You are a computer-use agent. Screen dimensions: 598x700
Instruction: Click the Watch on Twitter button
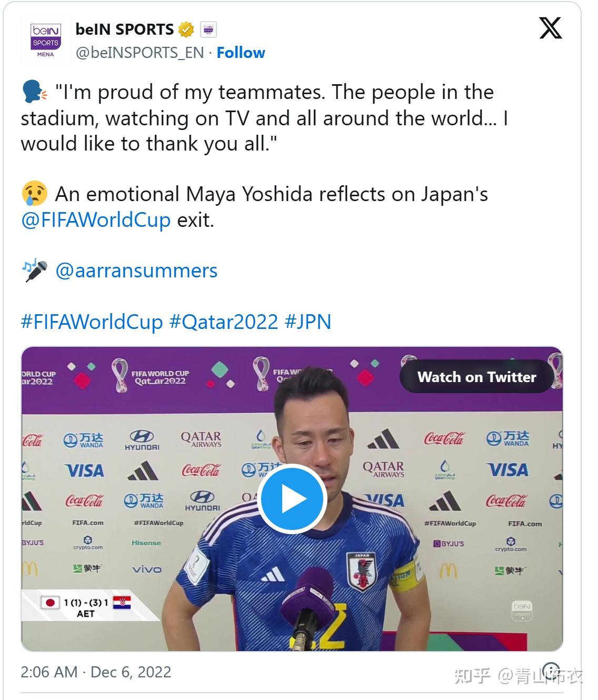[x=477, y=377]
